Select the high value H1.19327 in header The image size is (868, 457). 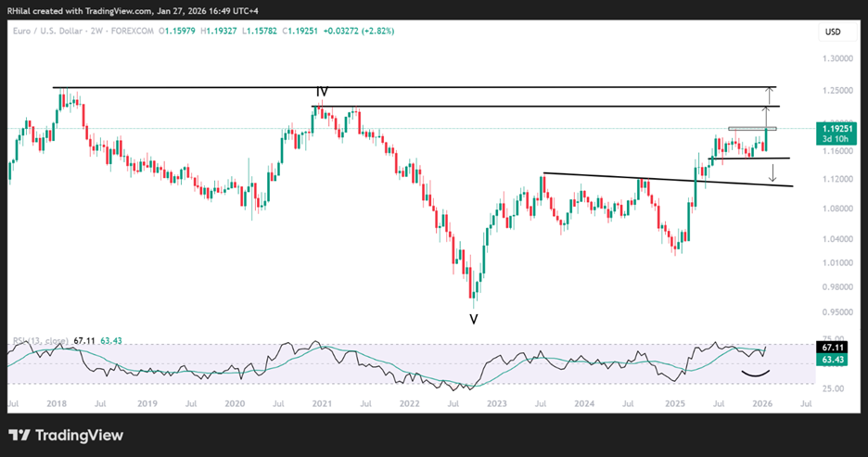click(219, 31)
